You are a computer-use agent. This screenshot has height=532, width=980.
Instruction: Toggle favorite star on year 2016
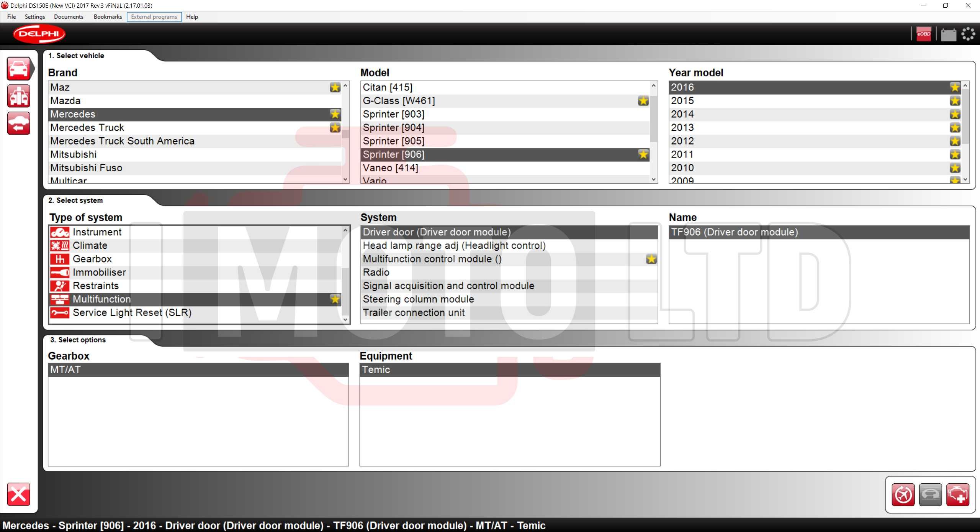[955, 87]
